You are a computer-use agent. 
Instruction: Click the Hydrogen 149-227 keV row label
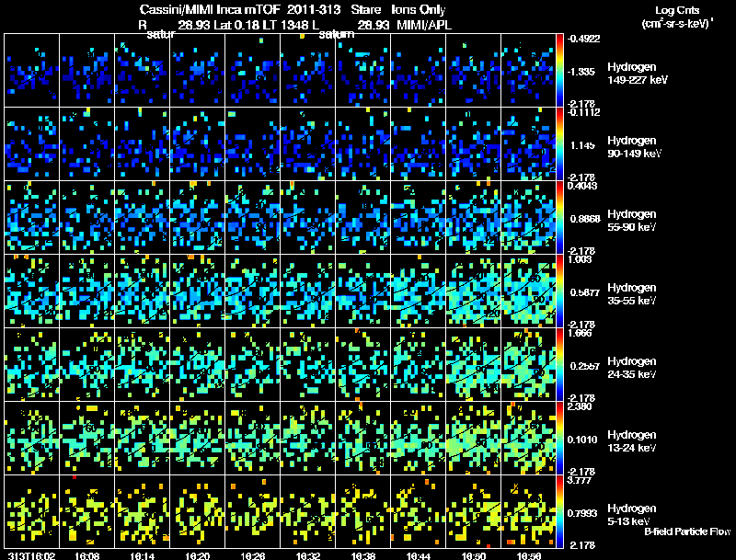[638, 74]
